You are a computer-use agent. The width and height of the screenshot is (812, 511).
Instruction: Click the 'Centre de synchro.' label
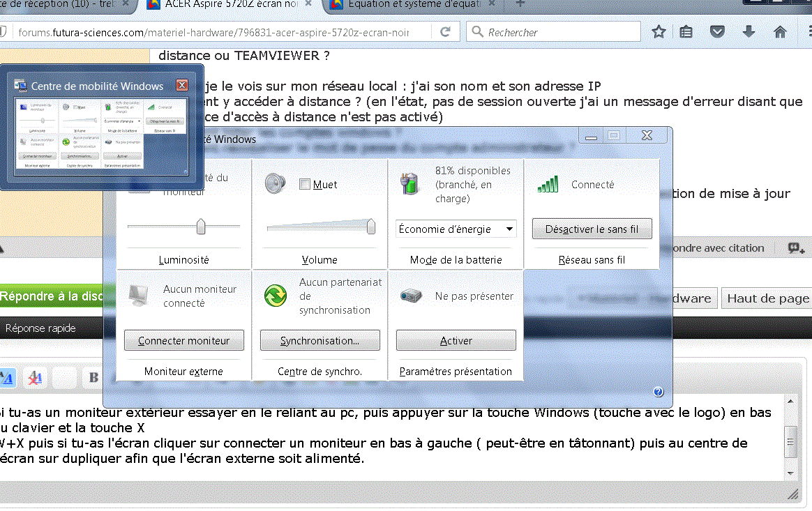pyautogui.click(x=319, y=371)
